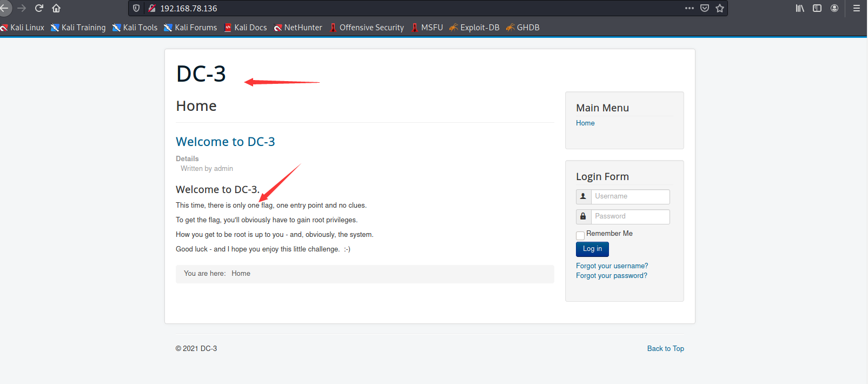Open the Firefox hamburger menu
Screen dimensions: 868x384
pos(857,8)
